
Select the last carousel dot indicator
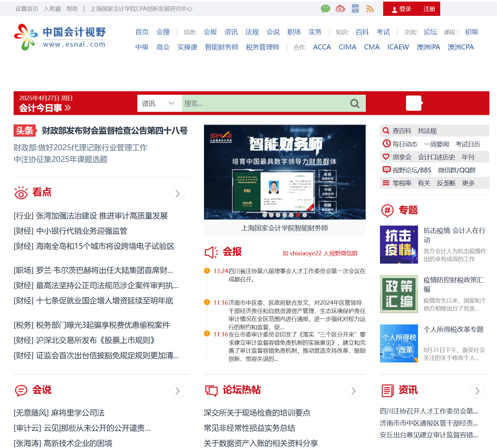tap(304, 215)
